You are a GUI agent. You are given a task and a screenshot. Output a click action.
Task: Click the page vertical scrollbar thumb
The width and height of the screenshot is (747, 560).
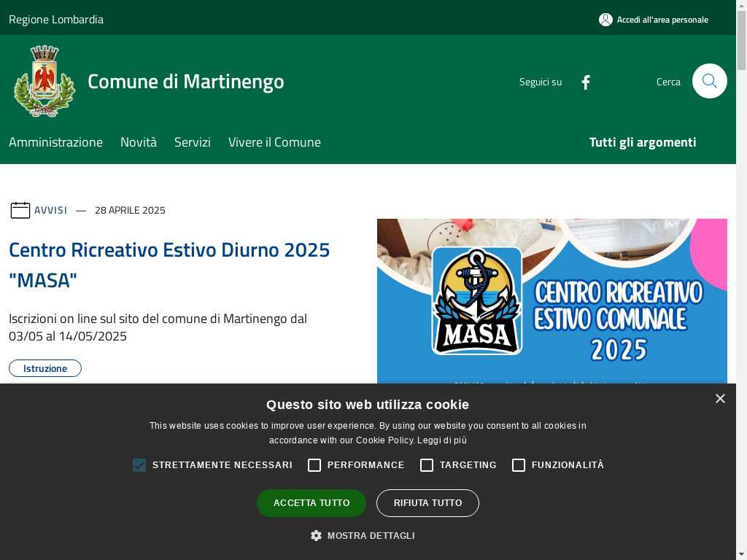(741, 41)
